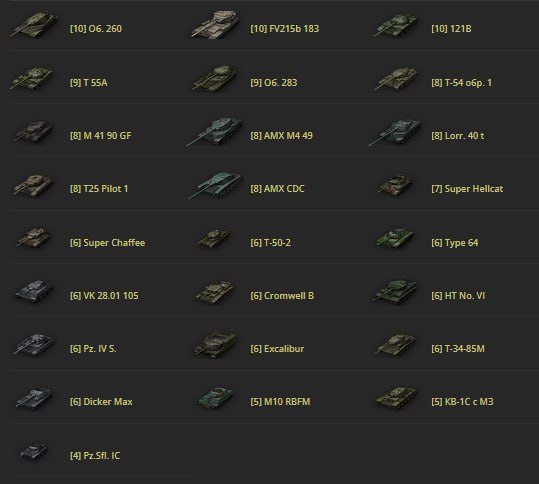539x484 pixels.
Task: Select the AMX M4 49 tank icon
Action: click(x=214, y=131)
